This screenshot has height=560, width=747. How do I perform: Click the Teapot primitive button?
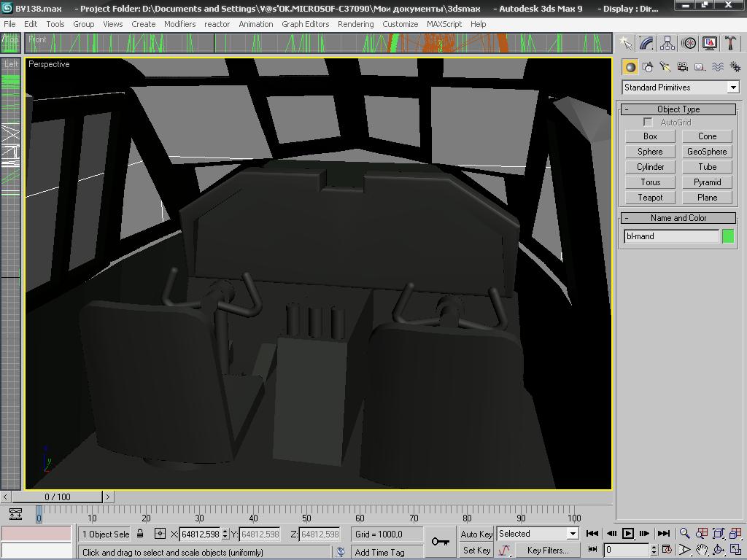(x=650, y=198)
